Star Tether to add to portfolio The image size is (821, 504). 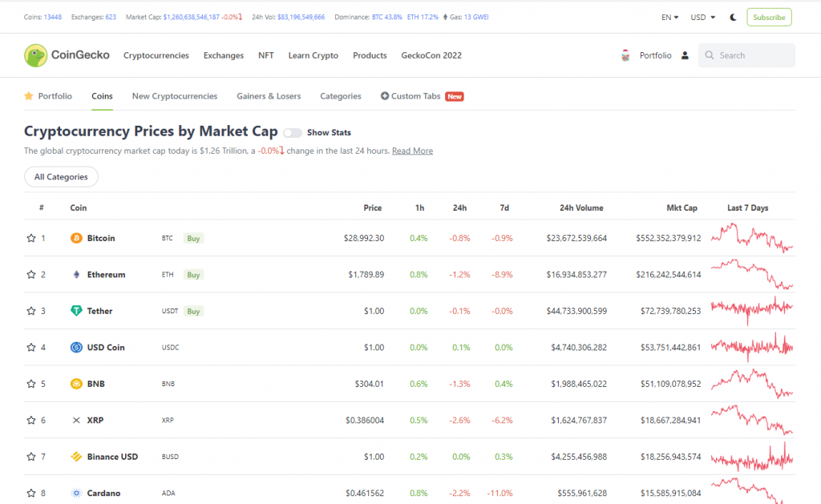31,311
